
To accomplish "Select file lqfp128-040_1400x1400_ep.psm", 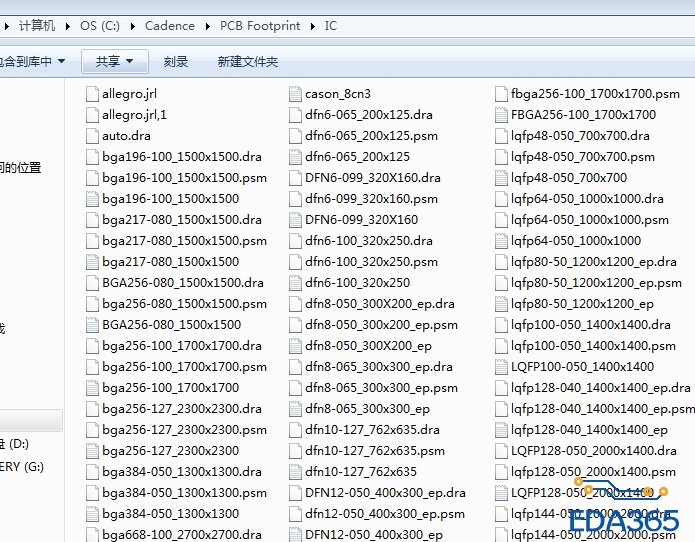I will tap(594, 409).
